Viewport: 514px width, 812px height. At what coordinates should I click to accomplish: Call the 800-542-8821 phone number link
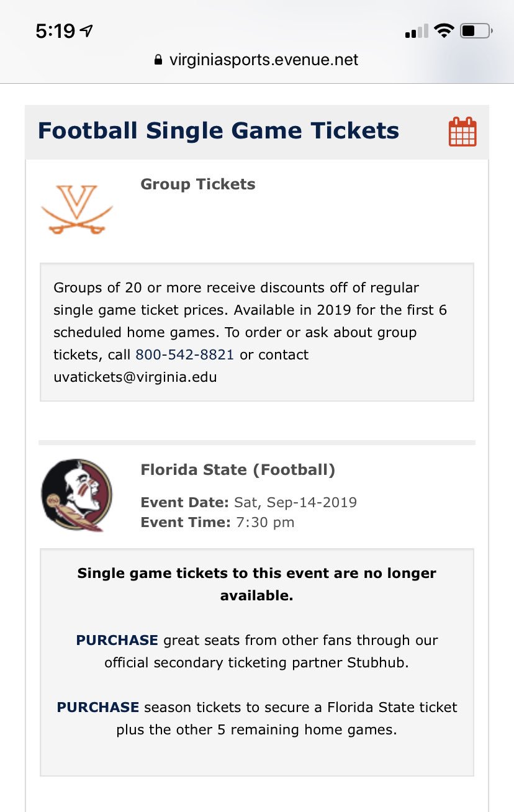coord(185,354)
